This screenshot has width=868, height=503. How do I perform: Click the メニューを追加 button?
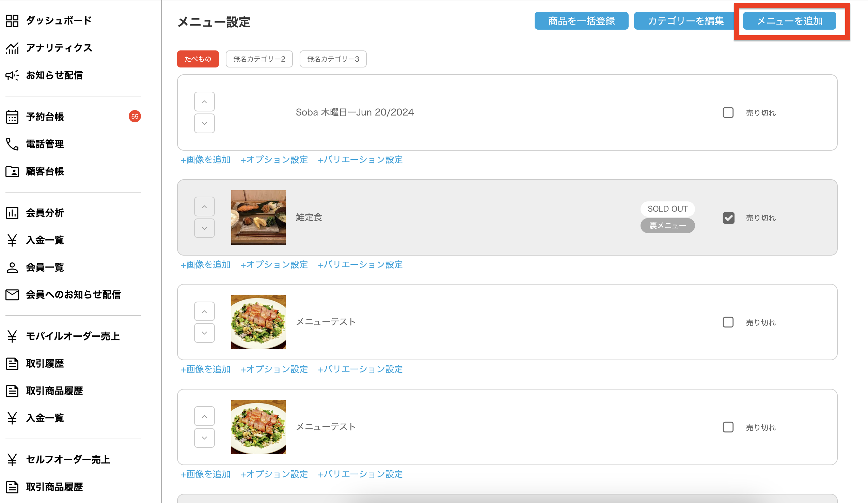789,21
